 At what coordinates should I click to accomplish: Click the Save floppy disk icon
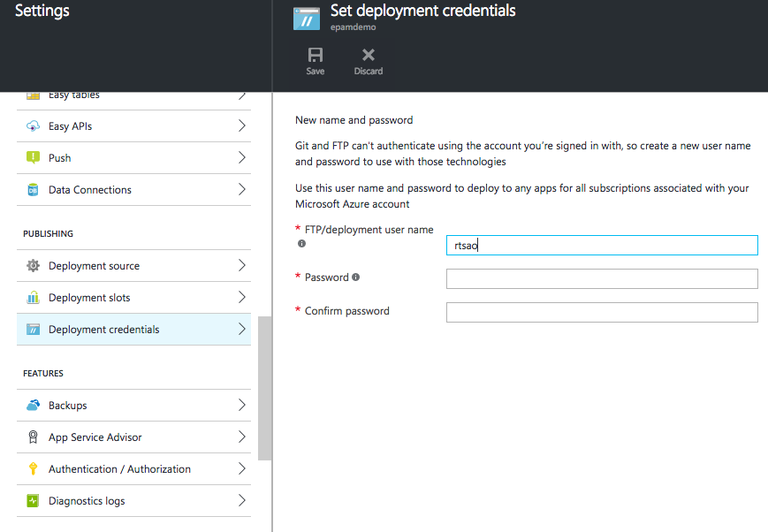pyautogui.click(x=315, y=55)
